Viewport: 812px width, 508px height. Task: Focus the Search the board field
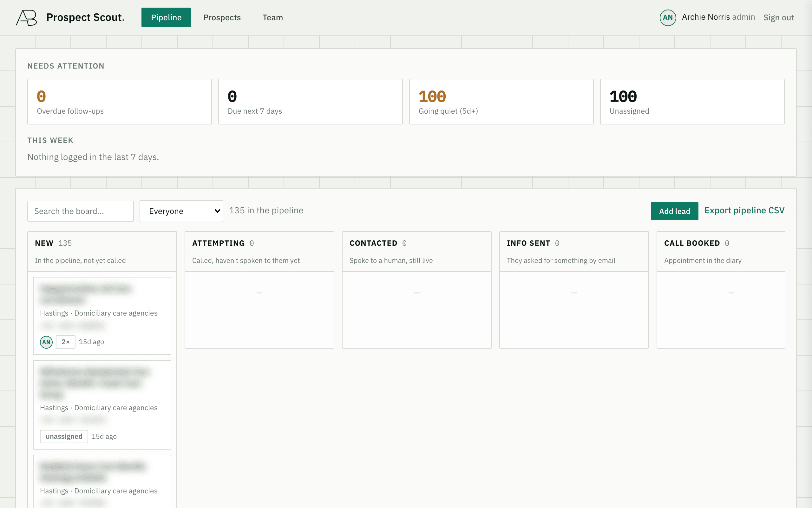click(x=81, y=211)
